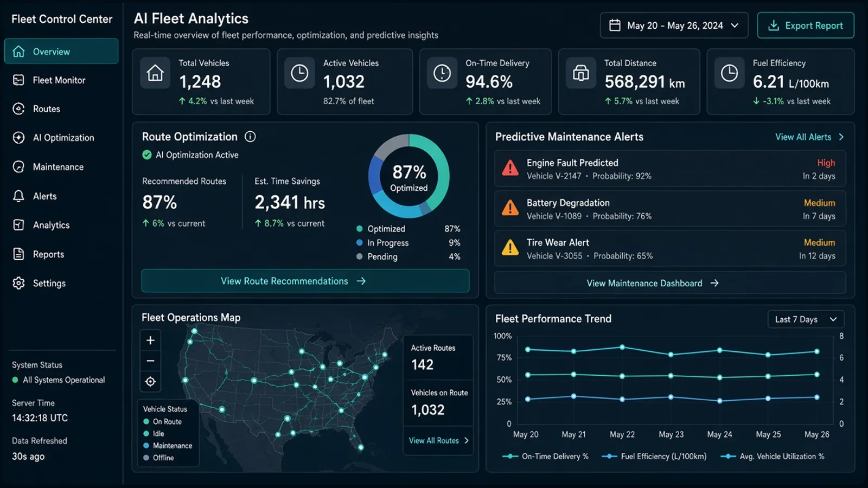Click the On-Time Delivery clock icon
The height and width of the screenshot is (488, 868).
(442, 73)
